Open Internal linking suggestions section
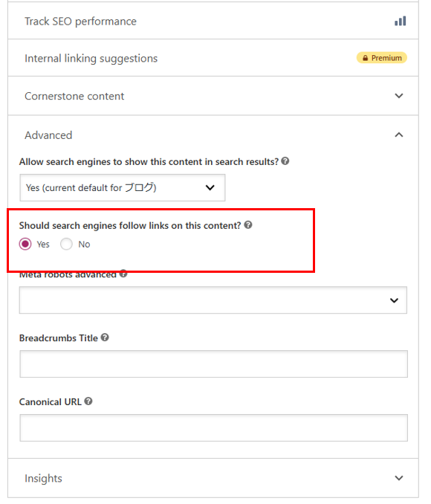 coord(213,58)
